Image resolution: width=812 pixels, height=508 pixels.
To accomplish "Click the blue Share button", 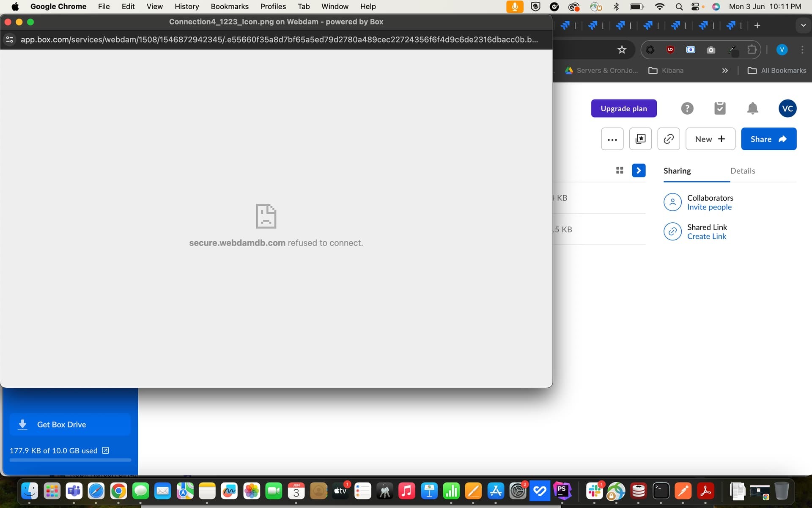I will (768, 139).
